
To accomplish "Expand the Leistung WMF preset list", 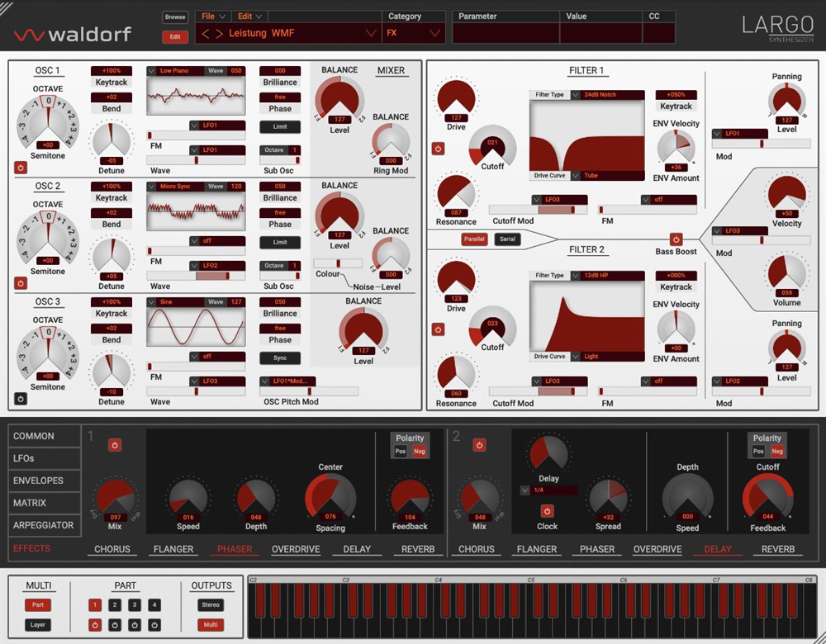I will coord(370,33).
